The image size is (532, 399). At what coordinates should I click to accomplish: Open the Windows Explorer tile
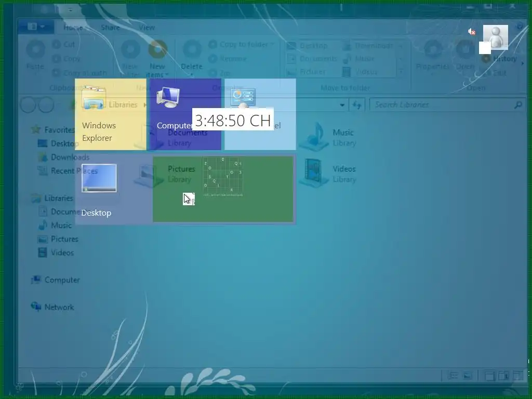coord(111,114)
